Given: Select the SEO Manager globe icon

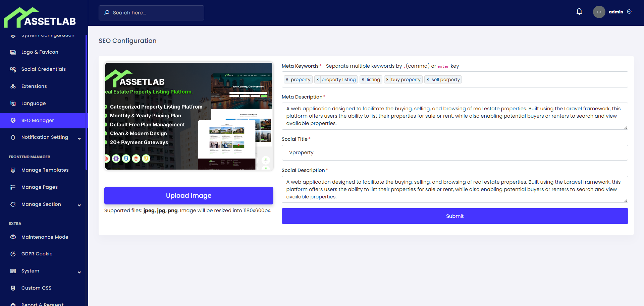Looking at the screenshot, I should coord(13,120).
